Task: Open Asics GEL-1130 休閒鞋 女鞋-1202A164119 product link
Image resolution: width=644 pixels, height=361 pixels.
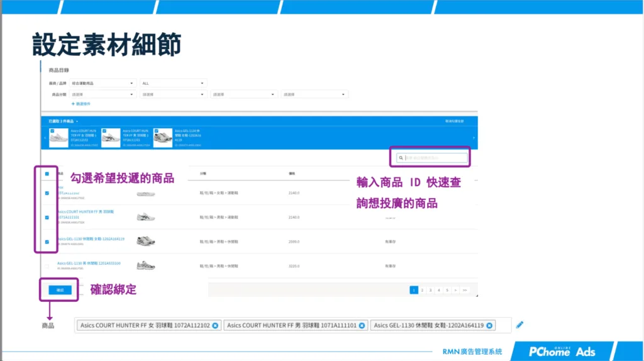Action: 91,238
